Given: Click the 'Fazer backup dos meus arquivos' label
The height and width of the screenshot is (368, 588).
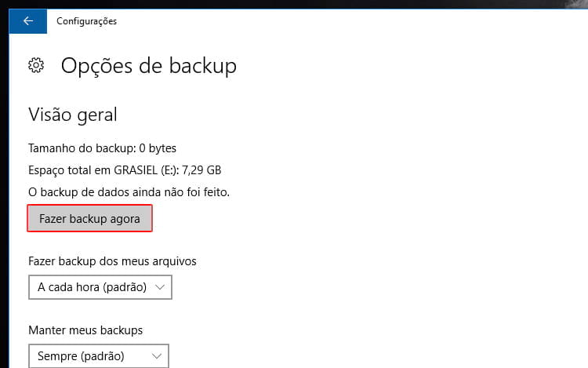Looking at the screenshot, I should 112,261.
